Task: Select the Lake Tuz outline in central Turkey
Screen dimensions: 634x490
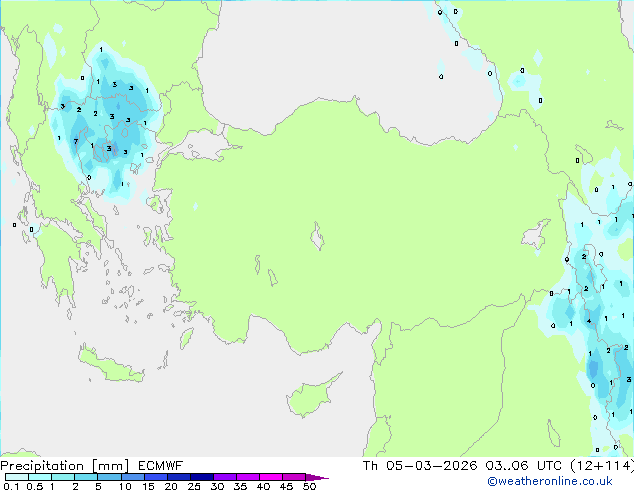Action: tap(317, 236)
